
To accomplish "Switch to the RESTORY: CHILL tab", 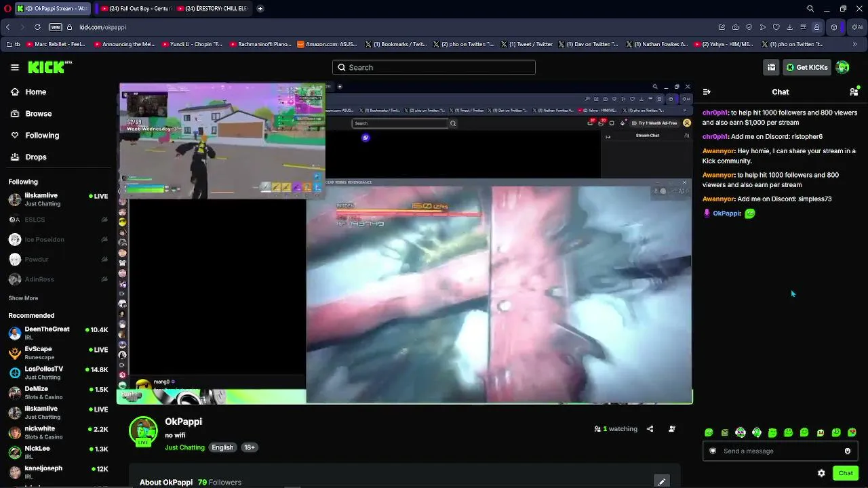I will click(x=214, y=9).
